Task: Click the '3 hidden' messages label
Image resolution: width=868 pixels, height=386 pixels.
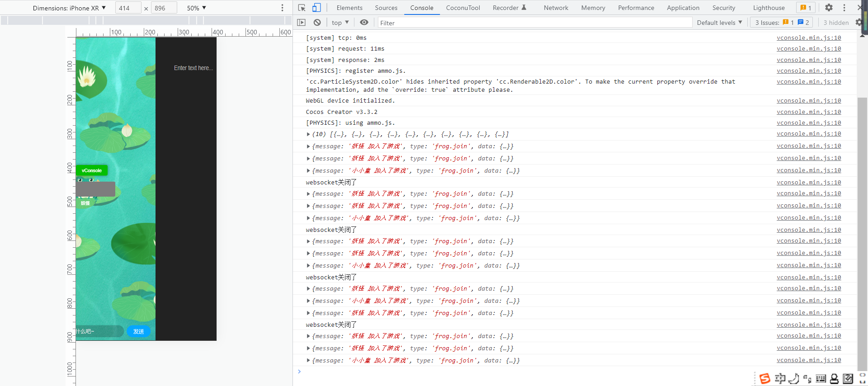Action: [x=836, y=23]
